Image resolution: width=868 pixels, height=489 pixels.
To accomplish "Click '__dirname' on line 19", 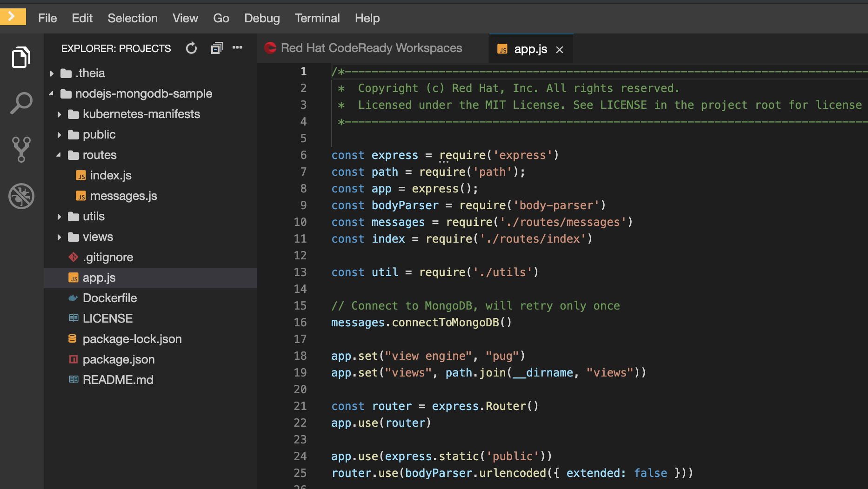I will 542,373.
